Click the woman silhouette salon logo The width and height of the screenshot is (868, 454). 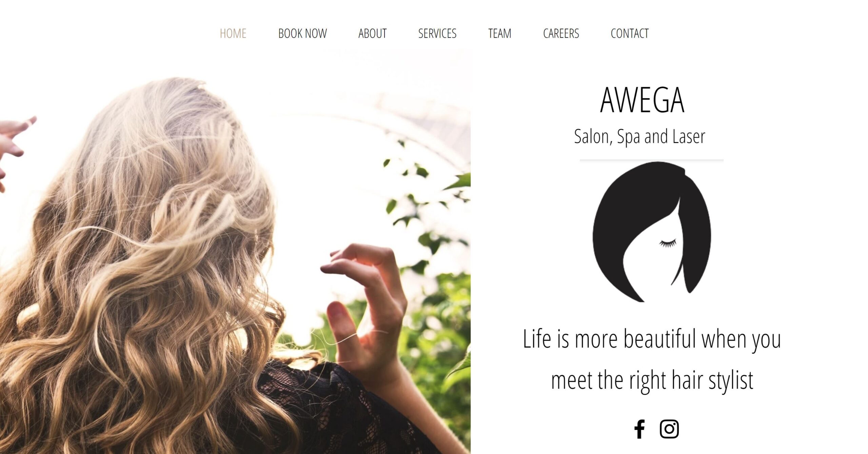(x=652, y=232)
